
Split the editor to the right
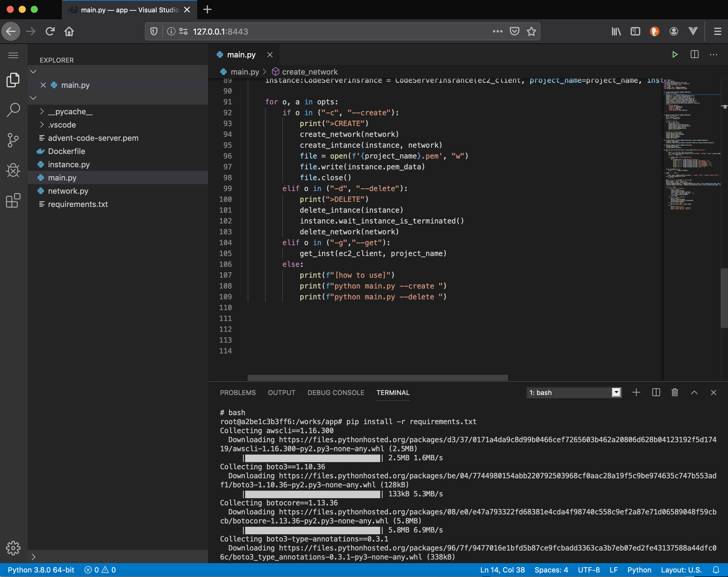(694, 54)
